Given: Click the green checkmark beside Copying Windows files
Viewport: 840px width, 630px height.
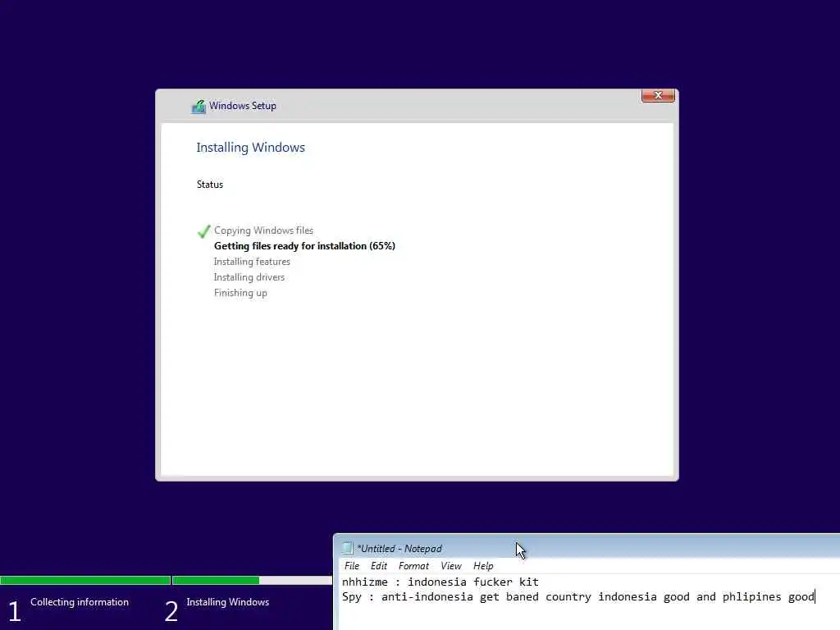Looking at the screenshot, I should 203,231.
